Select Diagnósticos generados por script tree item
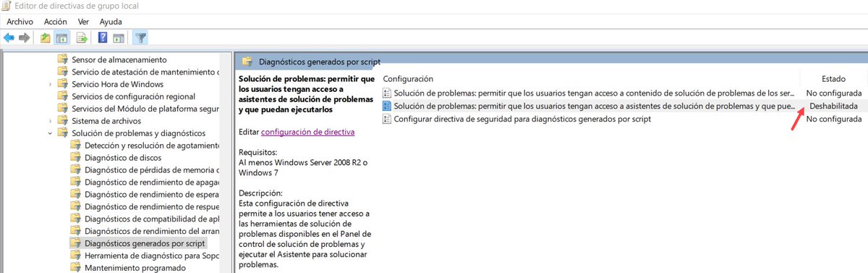Viewport: 868px width, 273px height. [x=145, y=244]
